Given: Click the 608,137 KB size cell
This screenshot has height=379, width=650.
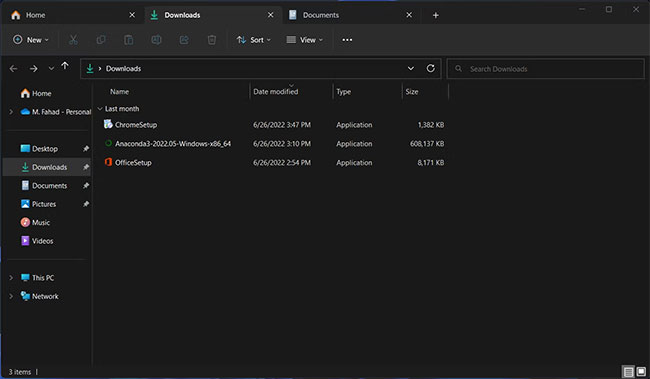Looking at the screenshot, I should [427, 143].
